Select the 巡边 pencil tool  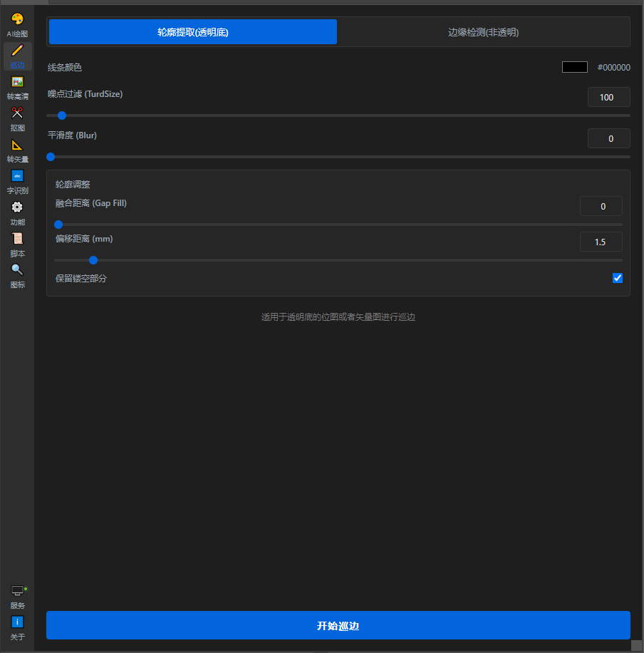click(17, 51)
